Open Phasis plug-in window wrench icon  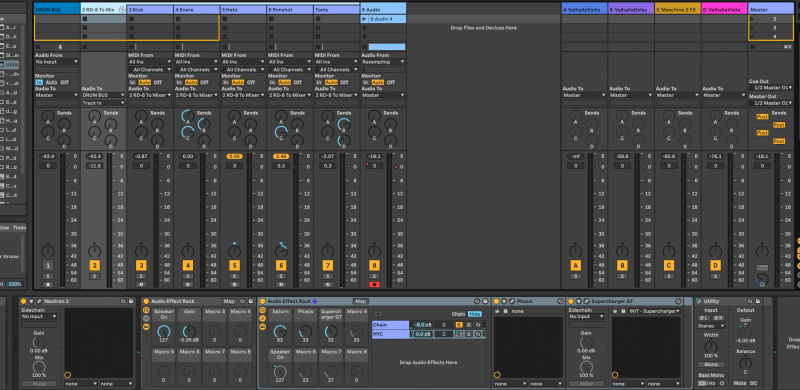(512, 301)
